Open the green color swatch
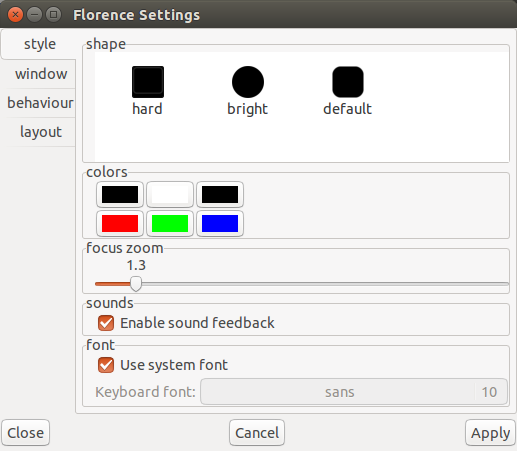This screenshot has width=517, height=451. point(170,223)
